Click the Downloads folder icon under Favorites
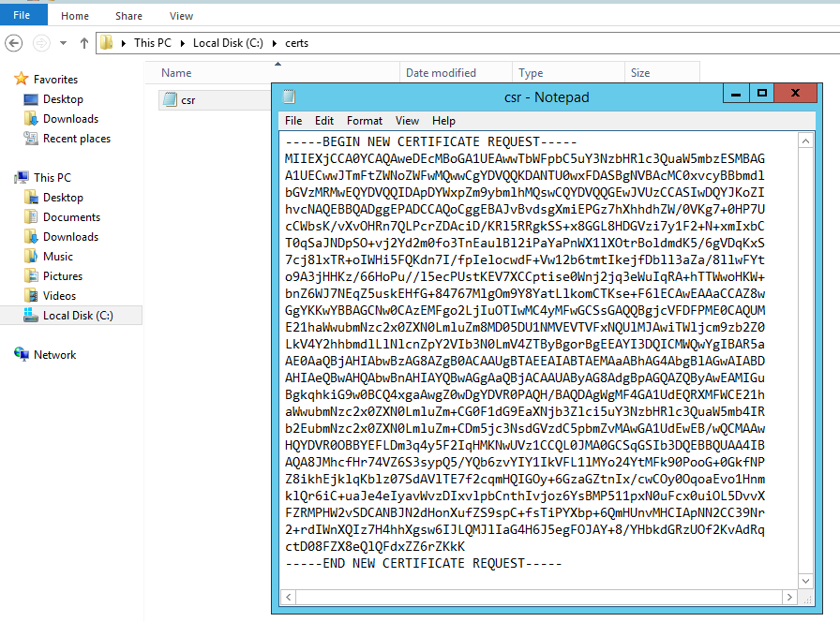840x622 pixels. [31, 119]
